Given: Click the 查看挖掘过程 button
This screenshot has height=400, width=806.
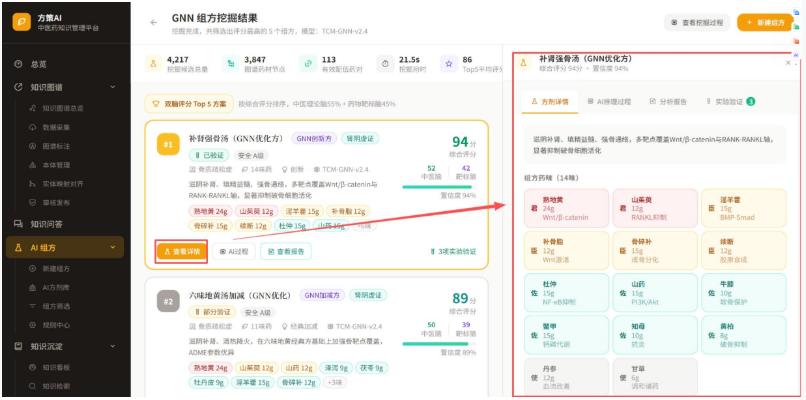Looking at the screenshot, I should tap(697, 23).
